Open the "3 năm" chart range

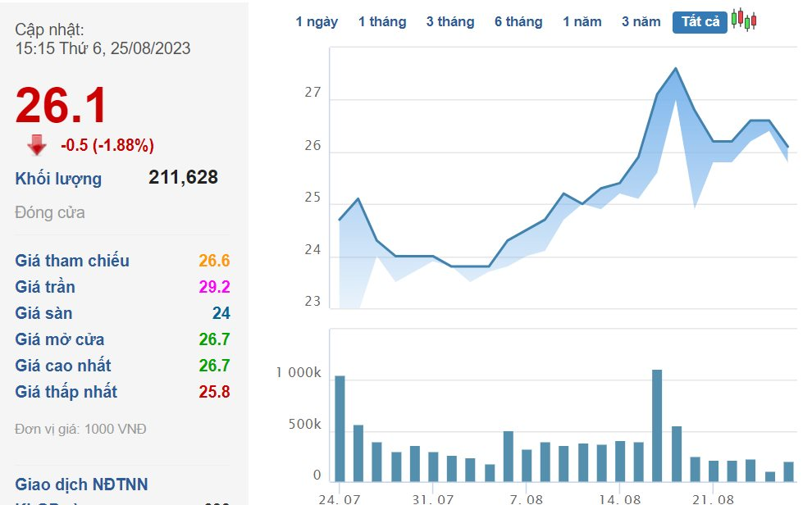coord(641,22)
